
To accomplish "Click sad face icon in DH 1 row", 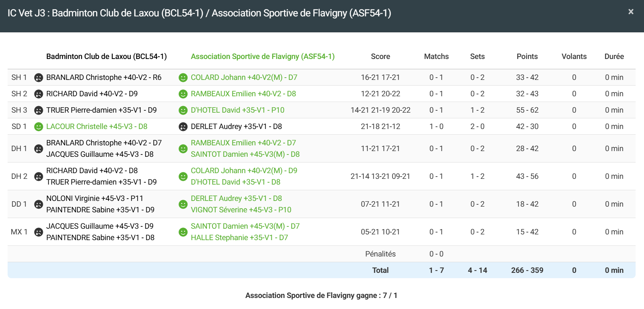I will tap(38, 149).
